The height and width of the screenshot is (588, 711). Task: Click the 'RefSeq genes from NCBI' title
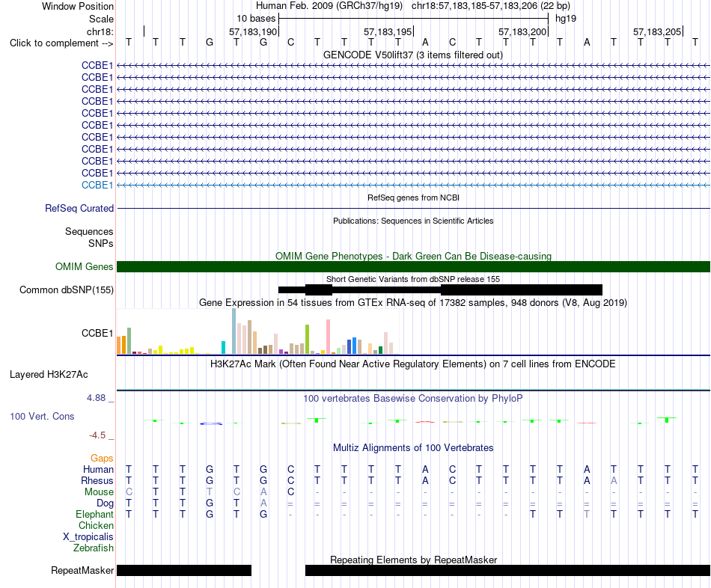(x=413, y=197)
